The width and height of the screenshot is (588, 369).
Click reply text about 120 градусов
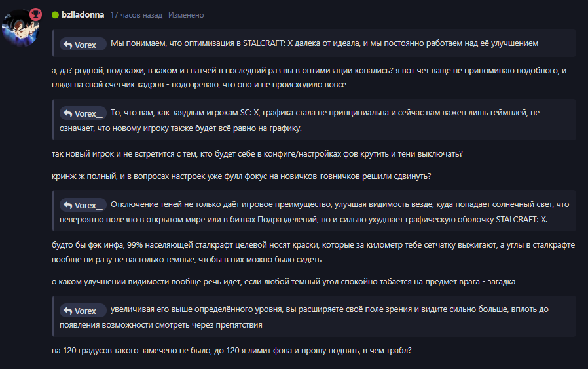(231, 351)
